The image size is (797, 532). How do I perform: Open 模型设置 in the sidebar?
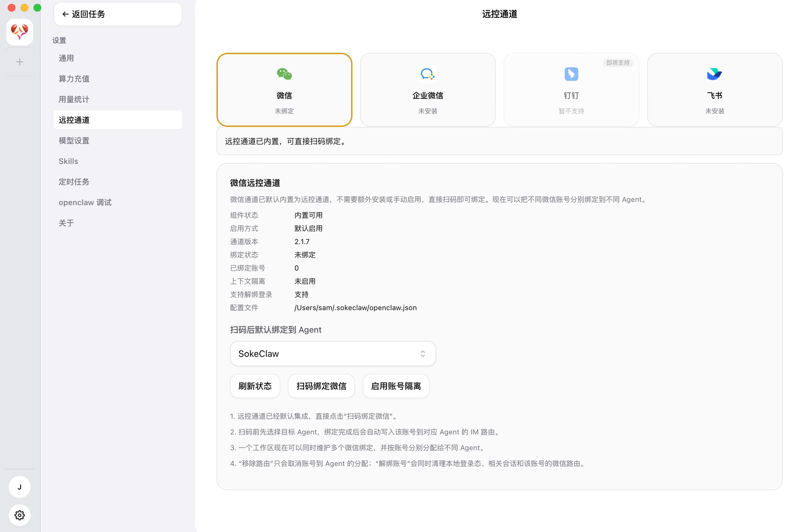pyautogui.click(x=74, y=140)
